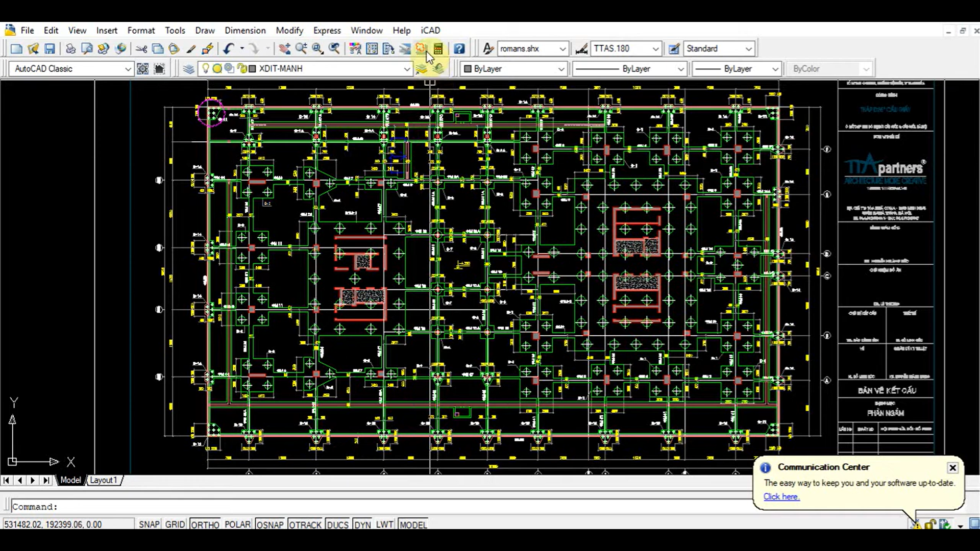Click the Plot printer icon
Viewport: 980px width, 551px height.
tap(70, 49)
